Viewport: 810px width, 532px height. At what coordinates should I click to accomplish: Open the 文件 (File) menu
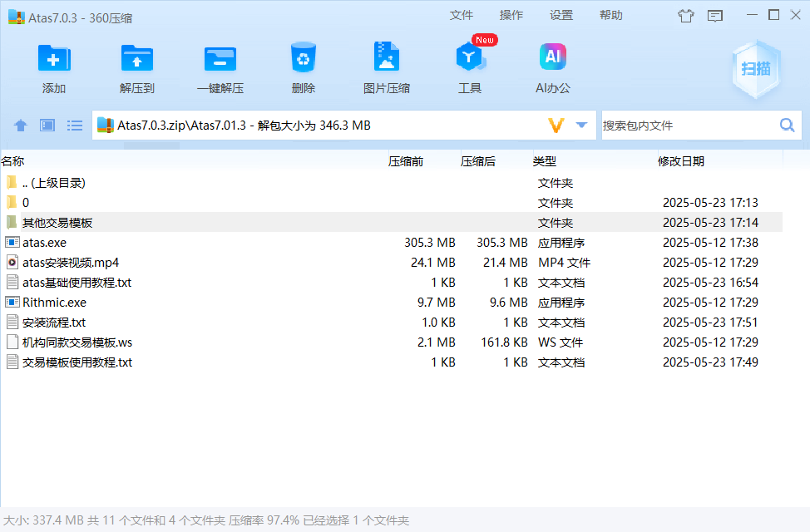tap(462, 16)
